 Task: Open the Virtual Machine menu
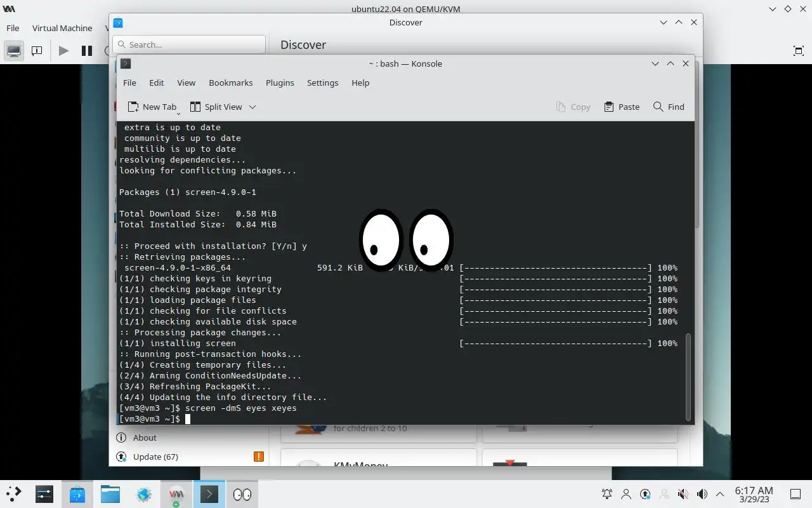point(62,28)
